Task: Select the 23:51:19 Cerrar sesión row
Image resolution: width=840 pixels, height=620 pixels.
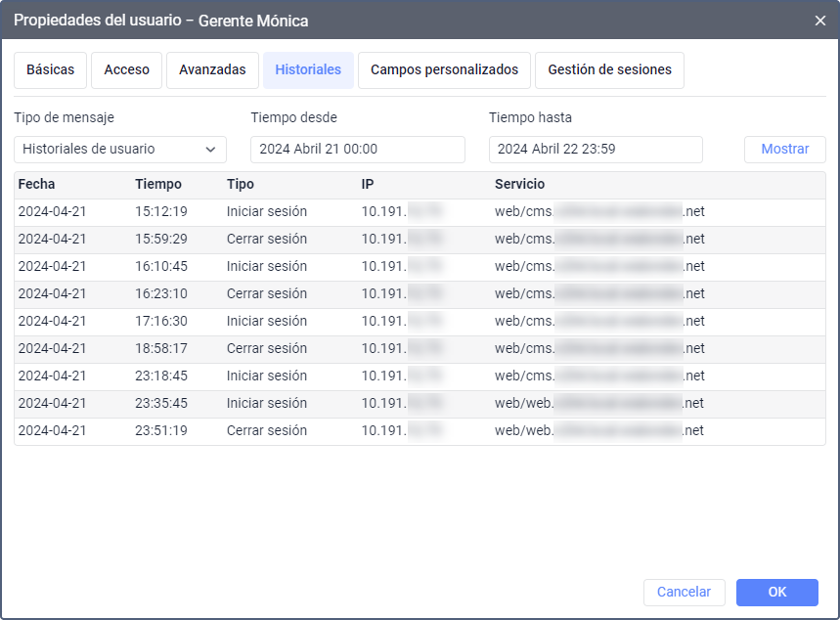Action: pos(266,431)
